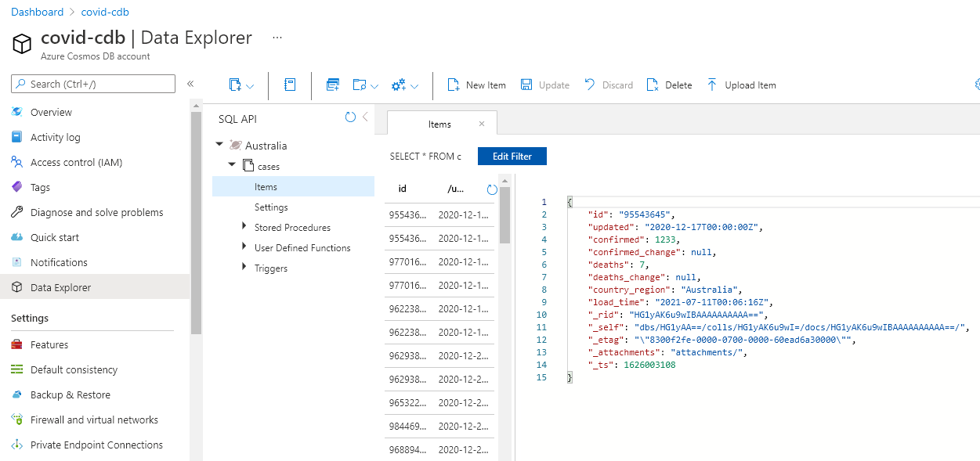Click the covid-cdb breadcrumb link
This screenshot has height=461, width=980.
pos(105,12)
